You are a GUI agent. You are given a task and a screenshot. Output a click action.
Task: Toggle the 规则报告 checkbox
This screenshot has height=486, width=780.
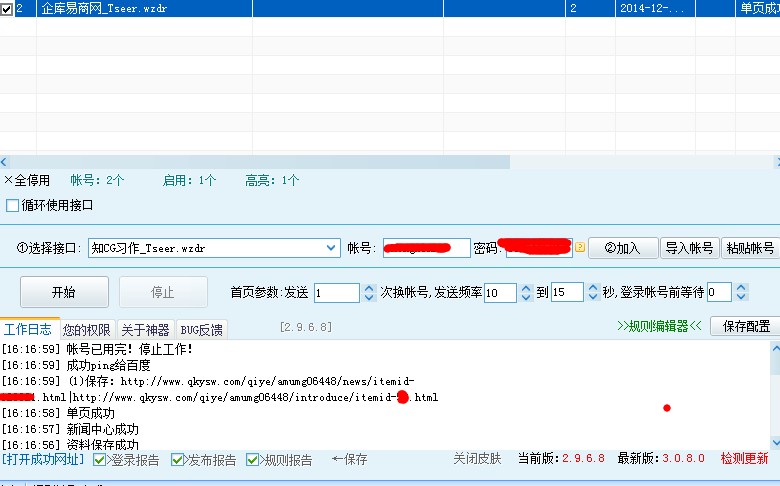[x=253, y=460]
